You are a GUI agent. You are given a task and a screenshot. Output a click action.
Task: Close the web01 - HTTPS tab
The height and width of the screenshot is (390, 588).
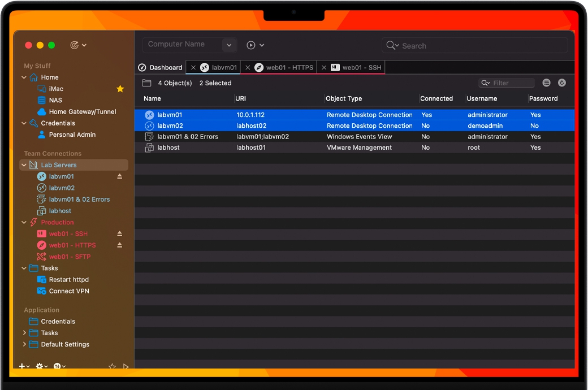pyautogui.click(x=248, y=67)
